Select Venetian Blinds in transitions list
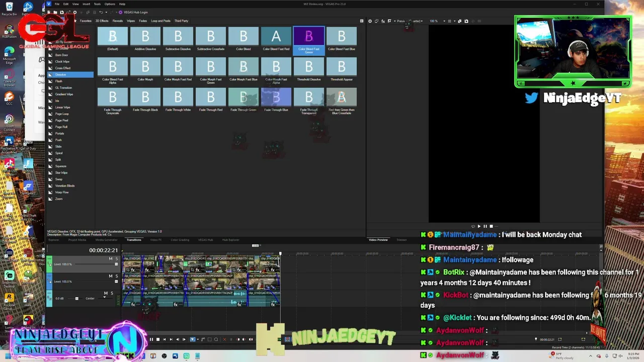 click(x=65, y=186)
